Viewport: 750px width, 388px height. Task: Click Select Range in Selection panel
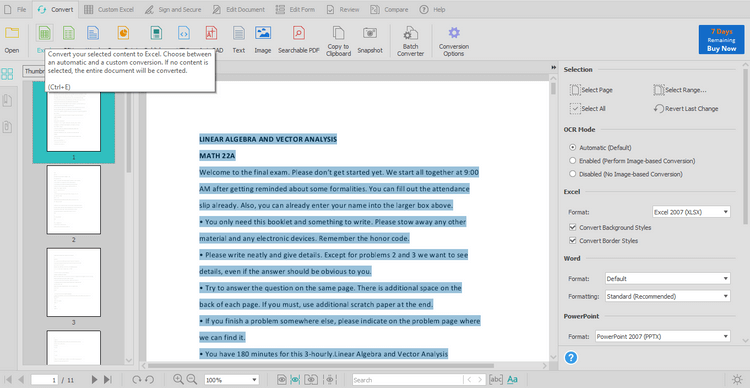coord(680,90)
